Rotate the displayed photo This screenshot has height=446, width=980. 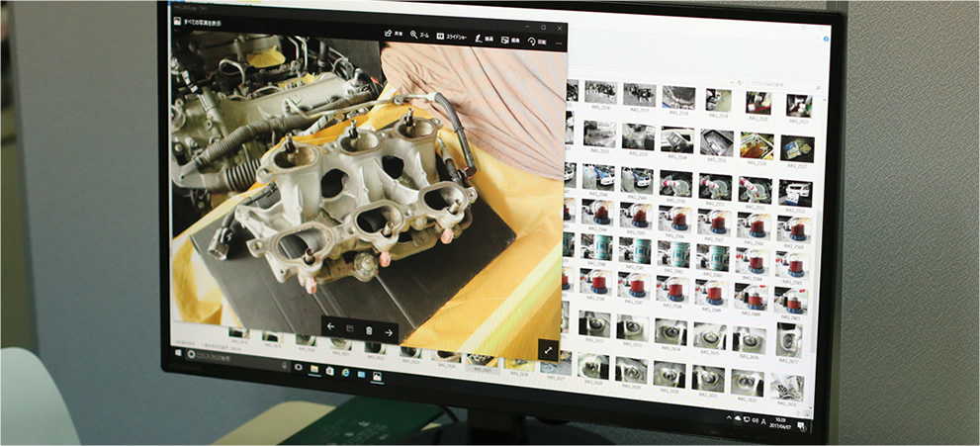point(536,42)
